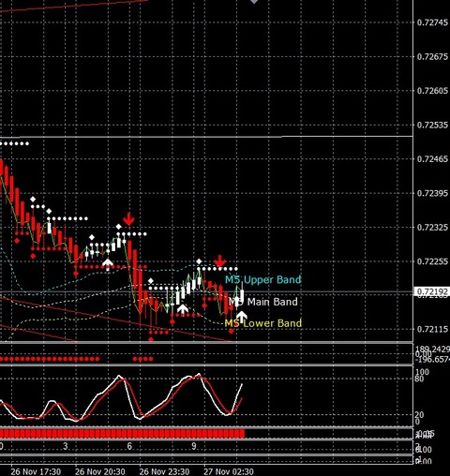Click the red down arrow above M5 Upper Band
This screenshot has width=450, height=476.
[x=220, y=260]
